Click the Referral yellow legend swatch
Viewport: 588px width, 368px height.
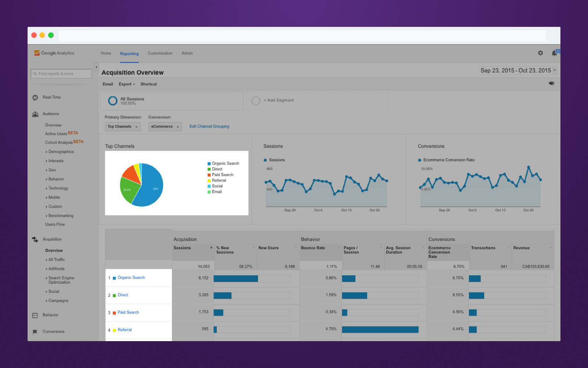(209, 181)
